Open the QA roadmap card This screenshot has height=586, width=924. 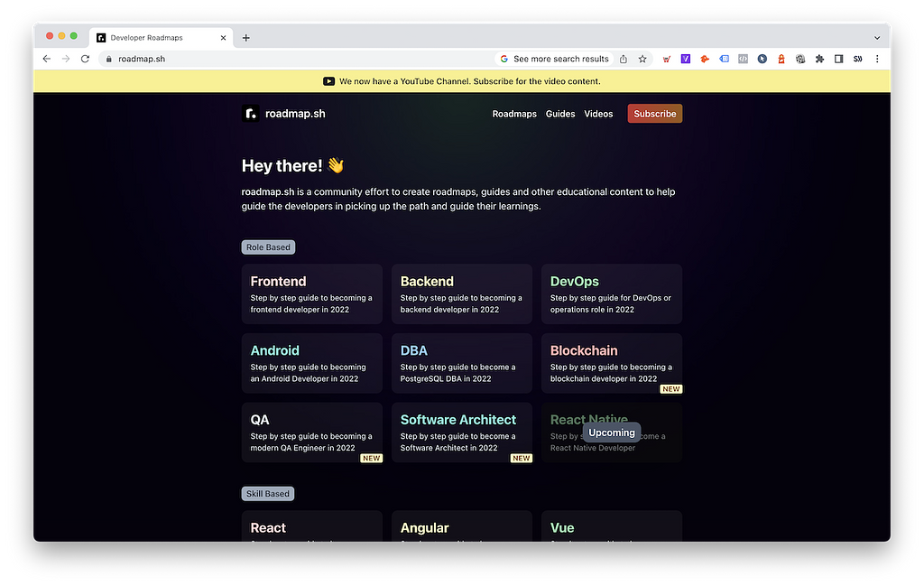pos(311,433)
